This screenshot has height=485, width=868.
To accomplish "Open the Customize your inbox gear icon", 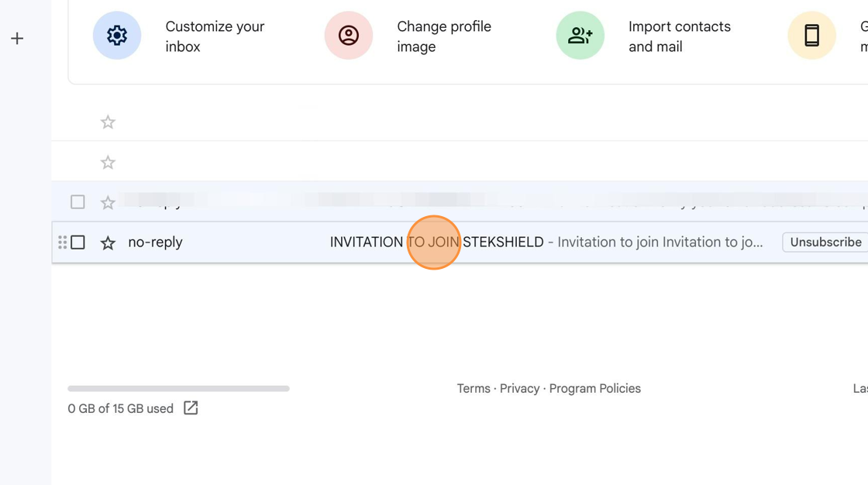I will [x=117, y=36].
